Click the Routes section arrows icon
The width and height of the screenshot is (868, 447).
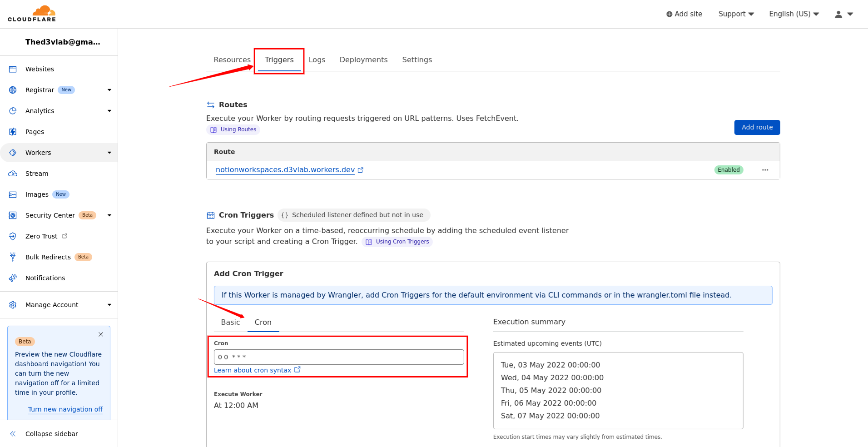tap(211, 105)
